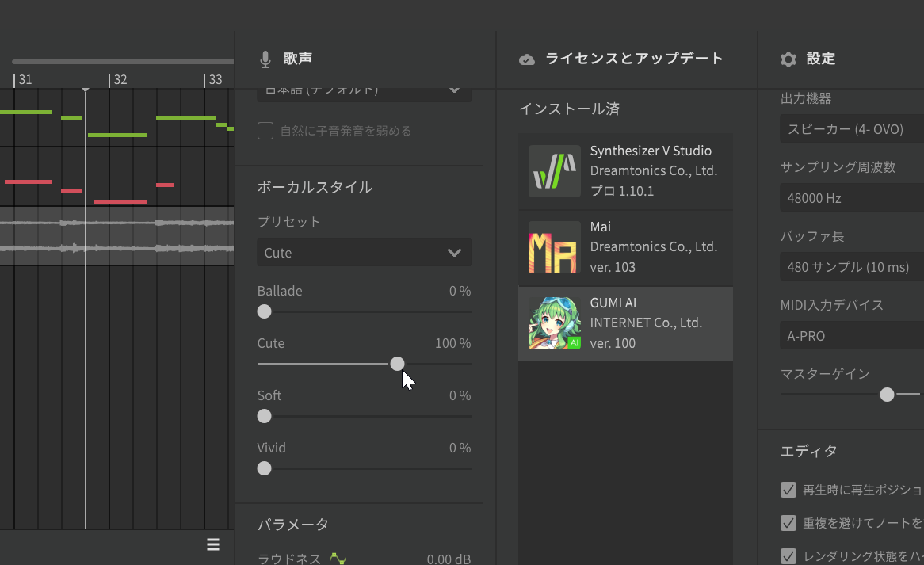Screen dimensions: 924x565
Task: Click the Mai voice database thumbnail
Action: (555, 247)
